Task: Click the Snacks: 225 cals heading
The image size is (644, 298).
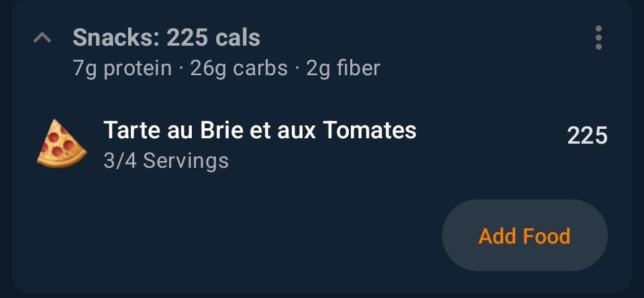Action: click(x=166, y=38)
